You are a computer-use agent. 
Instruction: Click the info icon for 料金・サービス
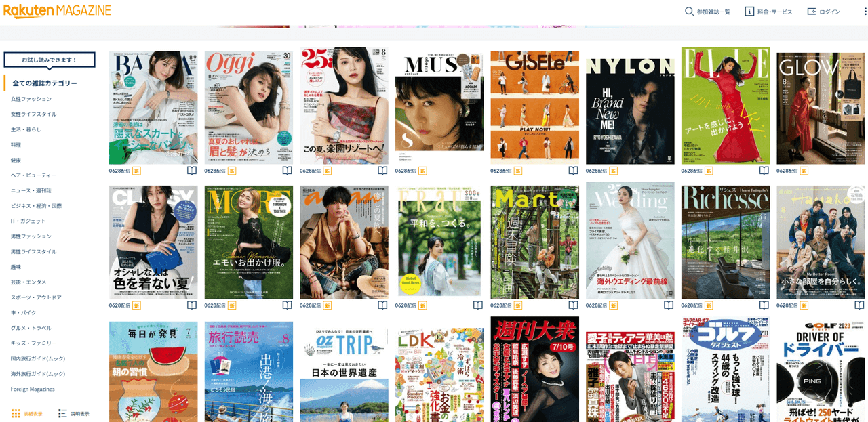pyautogui.click(x=749, y=12)
